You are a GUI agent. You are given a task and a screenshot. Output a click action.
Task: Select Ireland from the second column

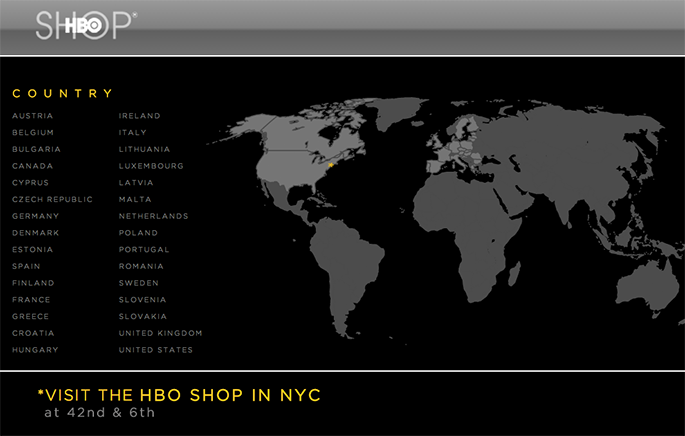coord(139,116)
